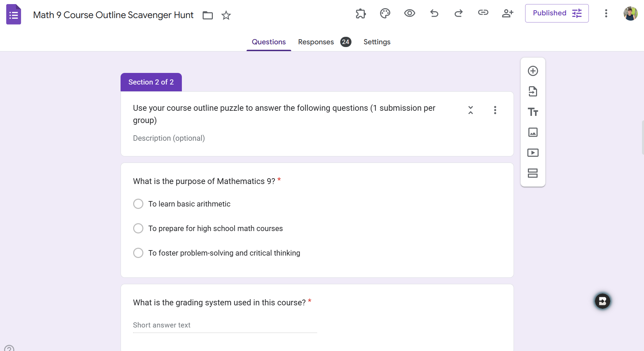Open the form's More options menu
Image resolution: width=644 pixels, height=351 pixels.
point(606,13)
